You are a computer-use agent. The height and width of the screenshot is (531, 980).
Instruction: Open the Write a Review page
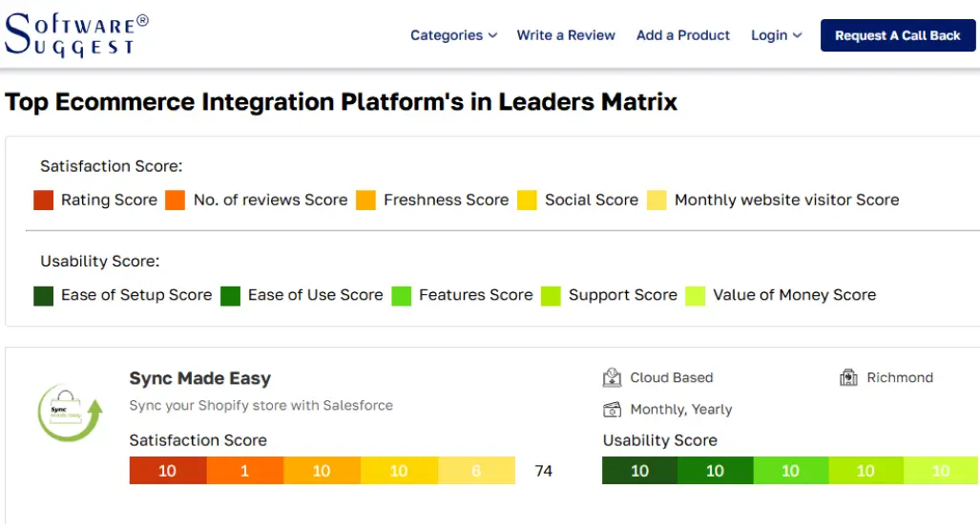(x=566, y=35)
